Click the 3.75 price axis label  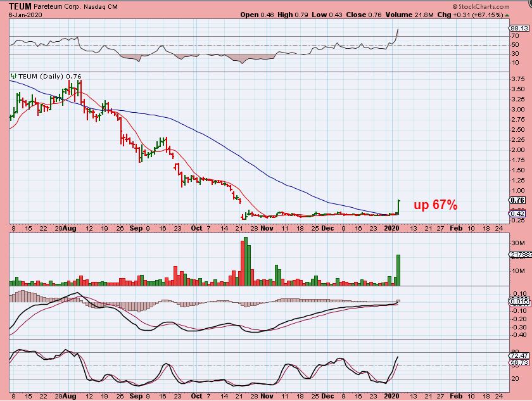click(518, 79)
